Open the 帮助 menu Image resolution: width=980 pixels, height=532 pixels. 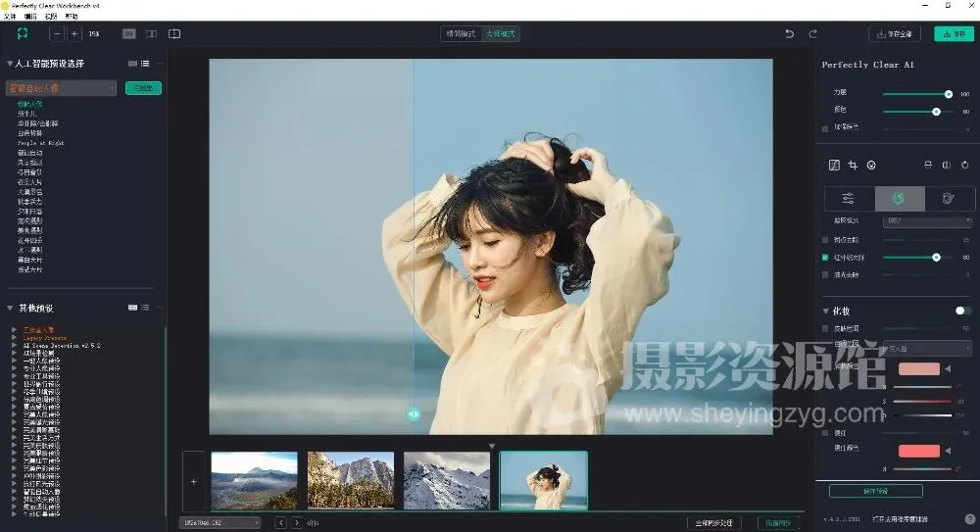(72, 17)
